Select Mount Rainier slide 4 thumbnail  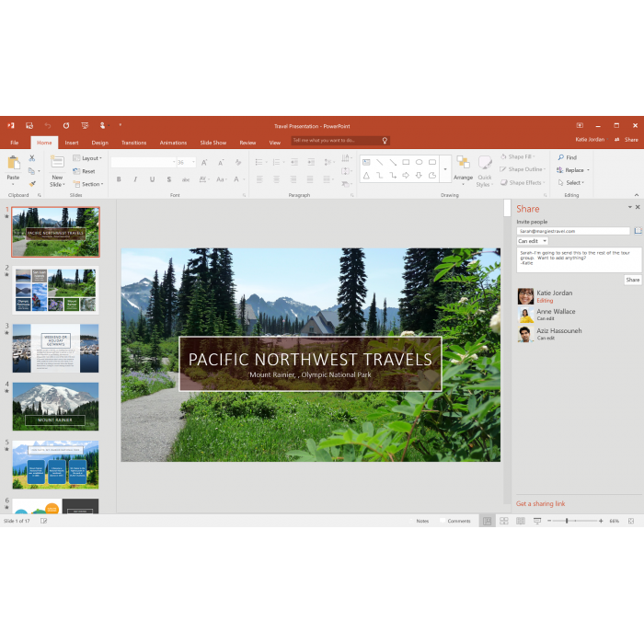pos(55,407)
